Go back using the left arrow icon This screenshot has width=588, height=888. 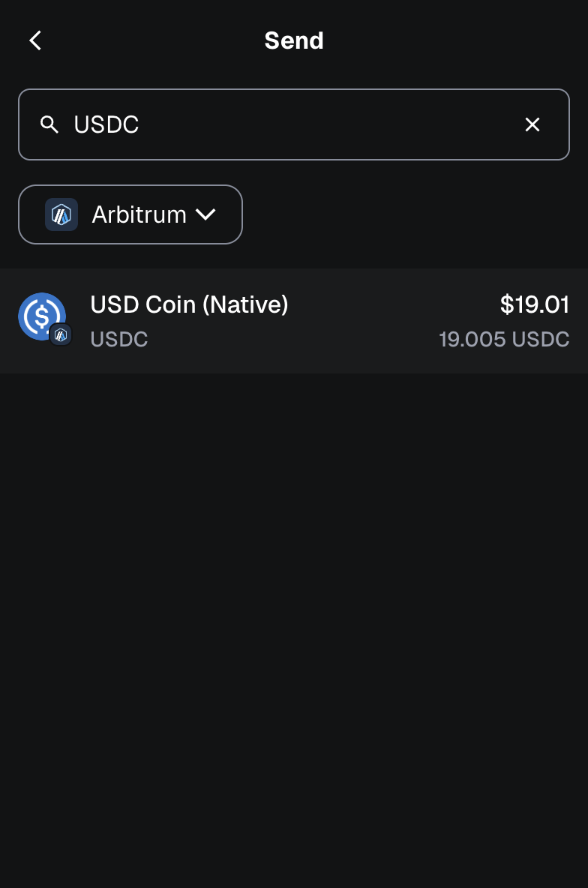35,40
